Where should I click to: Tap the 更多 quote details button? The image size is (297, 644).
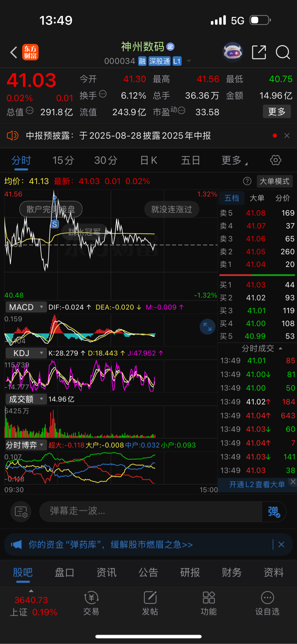[x=277, y=111]
